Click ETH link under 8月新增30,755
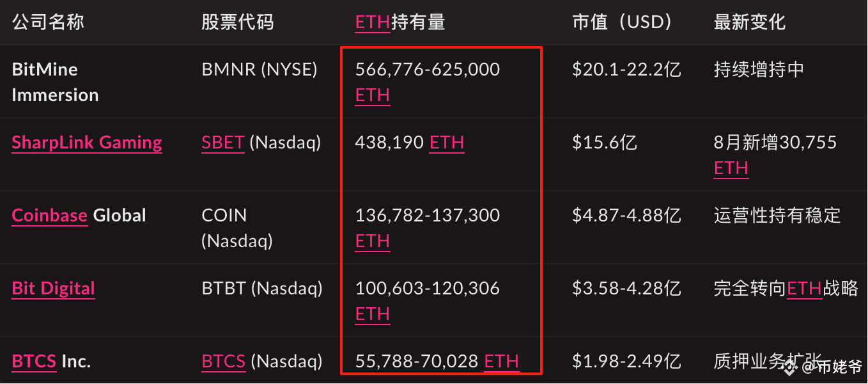The width and height of the screenshot is (868, 384). click(731, 168)
